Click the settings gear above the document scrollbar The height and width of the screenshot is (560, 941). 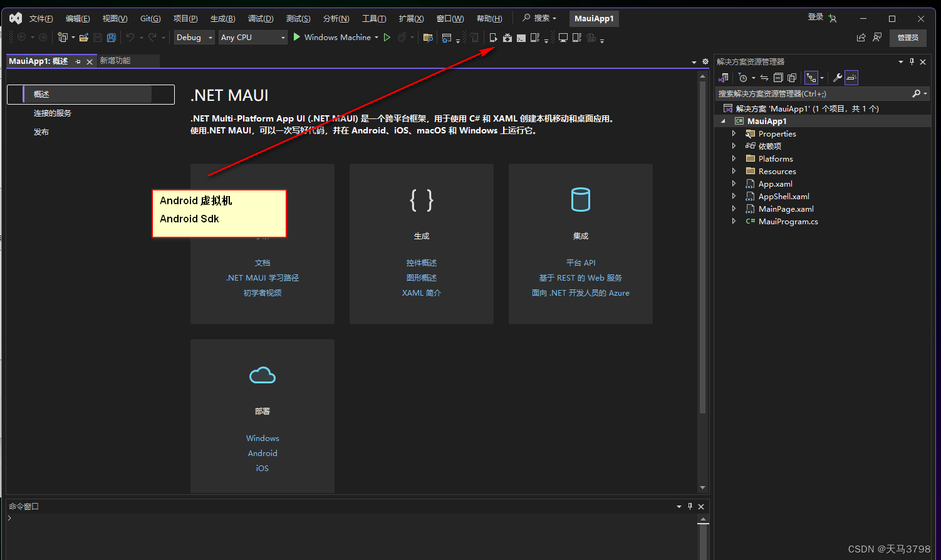click(705, 61)
